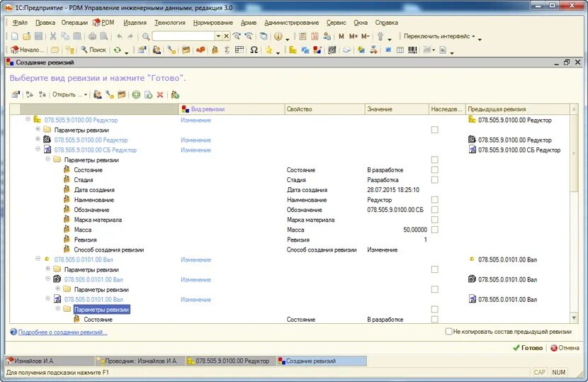Screen dimensions: 588x382
Task: Toggle inherit checkbox in Марка материала row
Action: (435, 220)
